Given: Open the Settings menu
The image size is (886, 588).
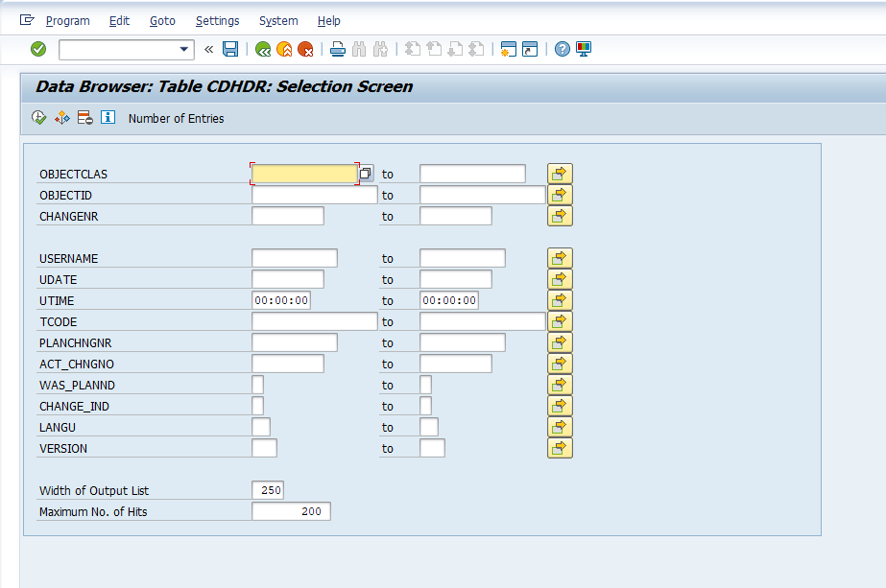Looking at the screenshot, I should 217,20.
